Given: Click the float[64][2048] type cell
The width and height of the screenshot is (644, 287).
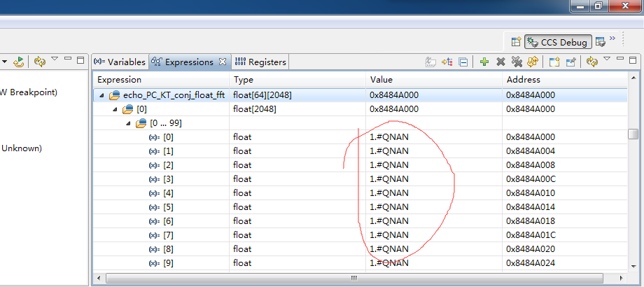Looking at the screenshot, I should tap(262, 95).
